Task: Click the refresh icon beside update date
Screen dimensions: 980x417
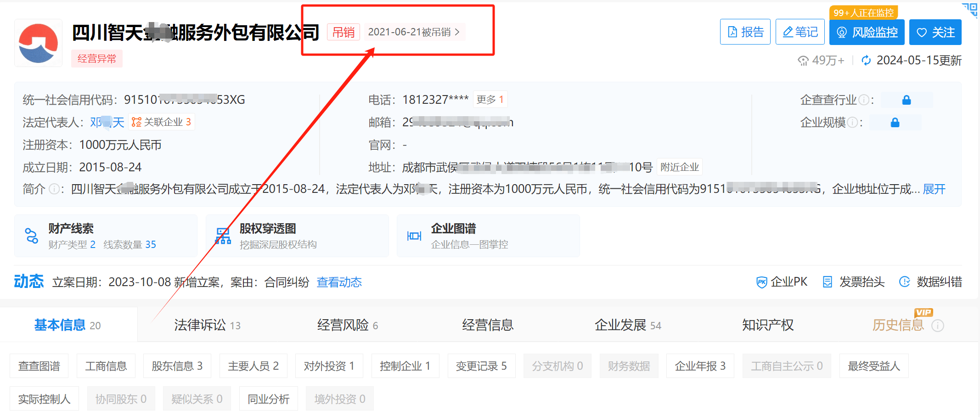Action: pyautogui.click(x=866, y=61)
